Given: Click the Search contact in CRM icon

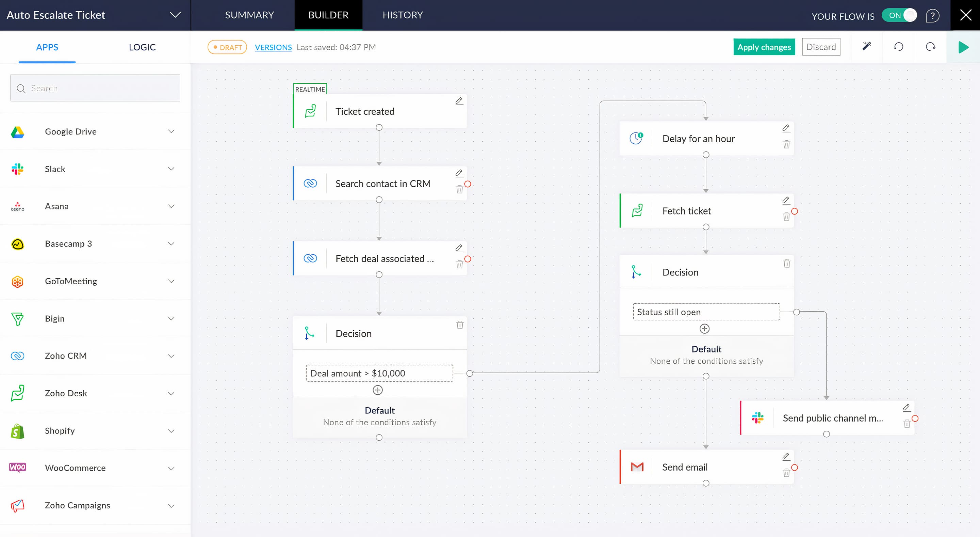Looking at the screenshot, I should pos(310,183).
